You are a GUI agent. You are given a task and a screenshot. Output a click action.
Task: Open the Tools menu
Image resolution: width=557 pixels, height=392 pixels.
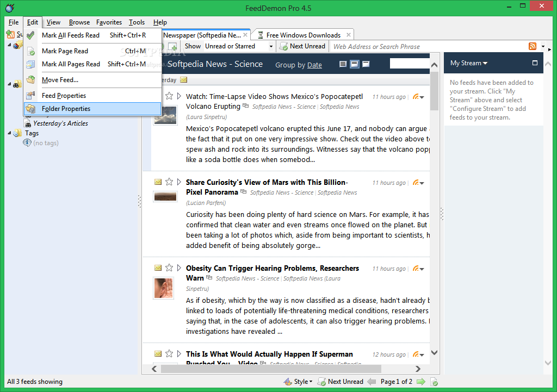tap(137, 22)
